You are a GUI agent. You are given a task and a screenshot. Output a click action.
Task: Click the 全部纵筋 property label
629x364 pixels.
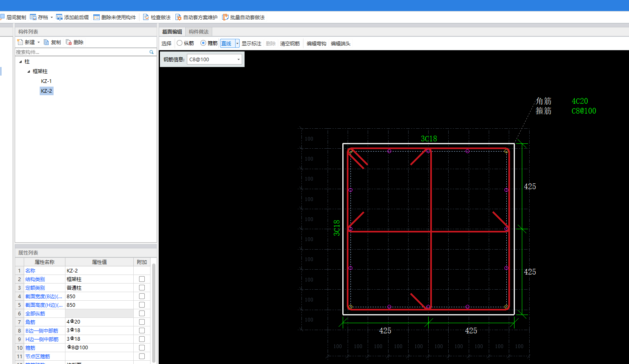click(35, 313)
